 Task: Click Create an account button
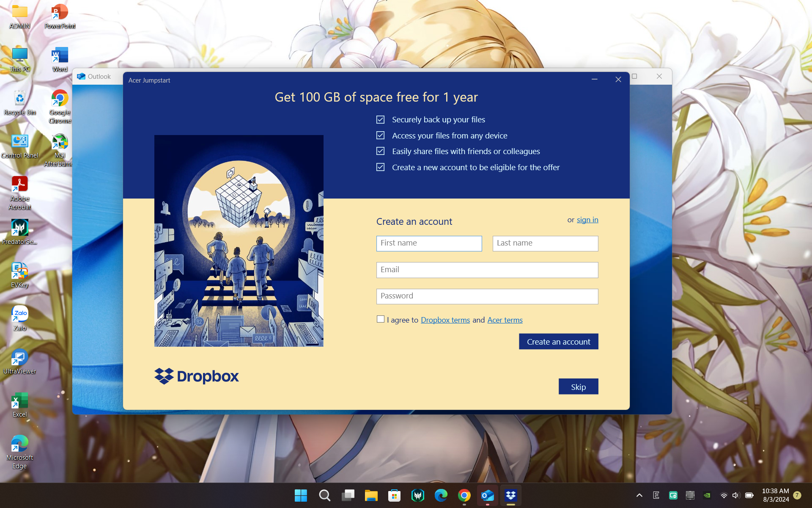pyautogui.click(x=558, y=342)
